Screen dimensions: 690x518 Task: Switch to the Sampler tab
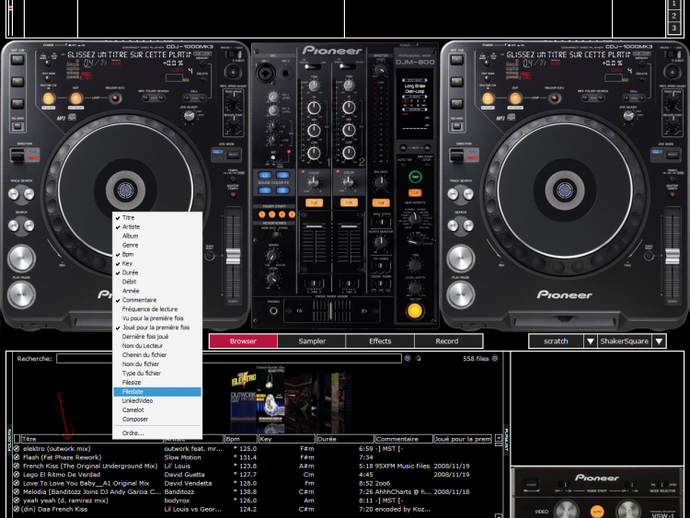(312, 341)
